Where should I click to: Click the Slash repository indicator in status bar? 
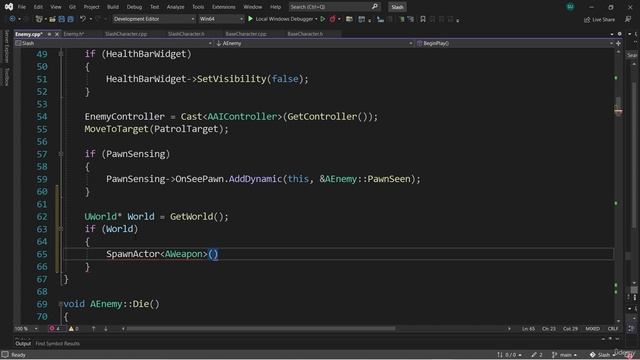pyautogui.click(x=602, y=355)
